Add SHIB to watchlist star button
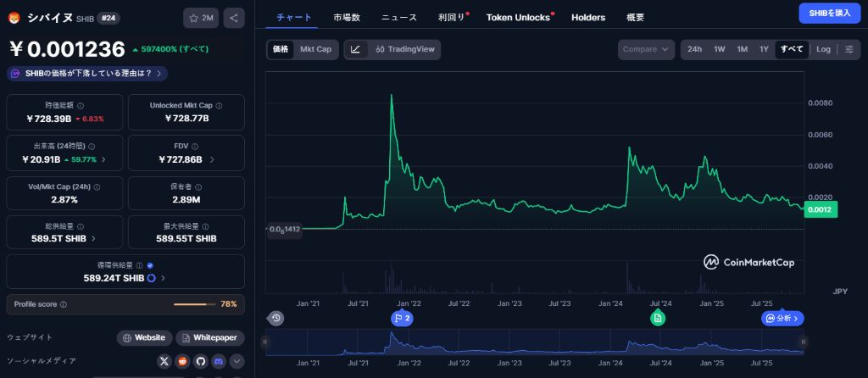The height and width of the screenshot is (378, 868). (x=201, y=19)
